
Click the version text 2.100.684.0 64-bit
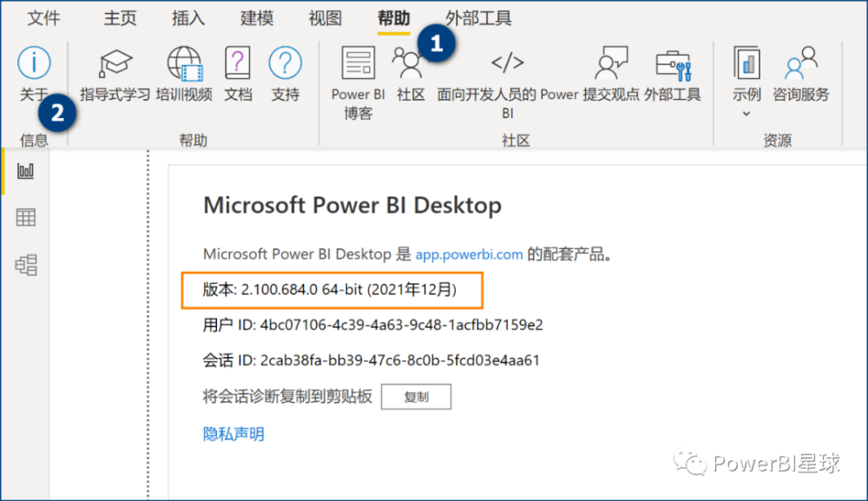[302, 289]
